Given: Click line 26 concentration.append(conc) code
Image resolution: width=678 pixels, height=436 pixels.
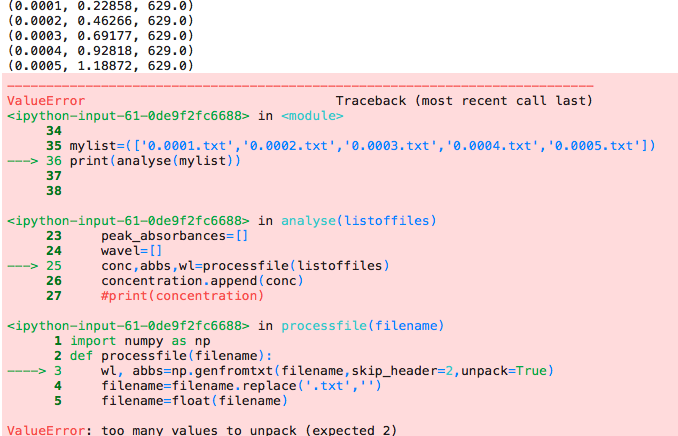Looking at the screenshot, I should (x=202, y=281).
